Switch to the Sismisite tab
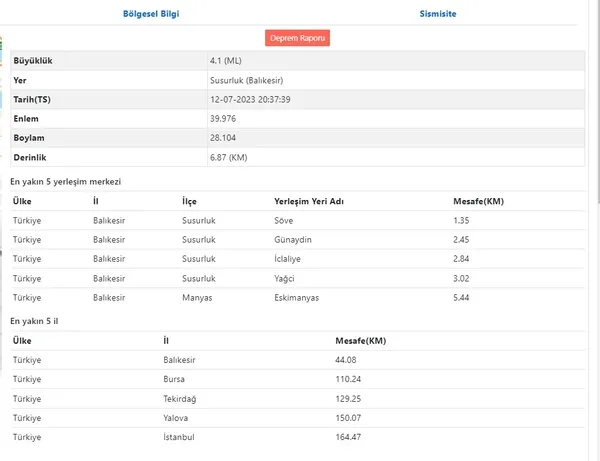 click(438, 14)
